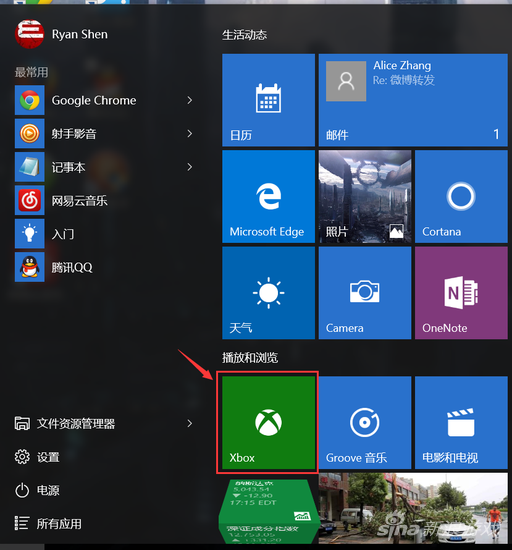Open the green stock finance tile
The height and width of the screenshot is (550, 512).
pos(268,511)
